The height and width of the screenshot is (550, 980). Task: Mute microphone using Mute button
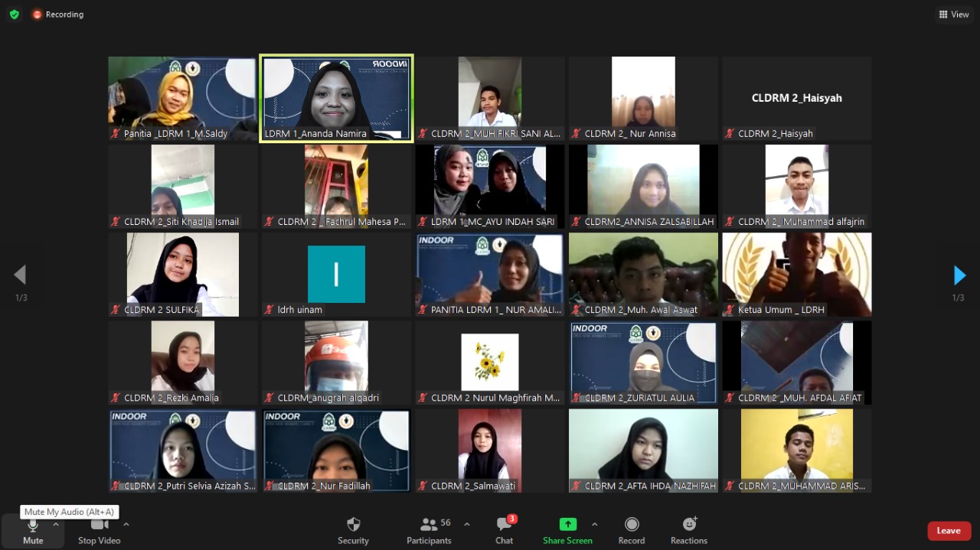coord(33,531)
